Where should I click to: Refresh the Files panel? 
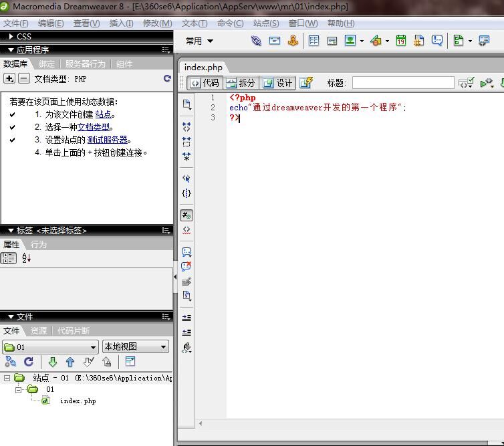click(x=29, y=362)
